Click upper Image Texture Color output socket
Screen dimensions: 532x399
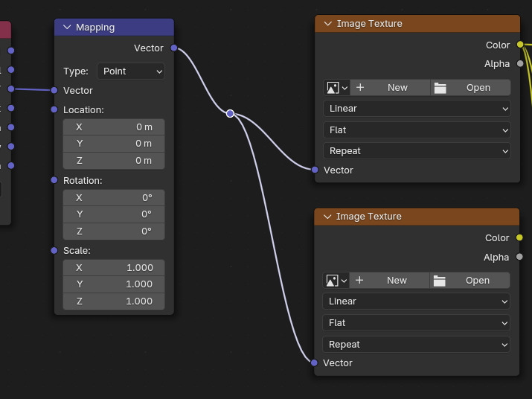(x=520, y=45)
